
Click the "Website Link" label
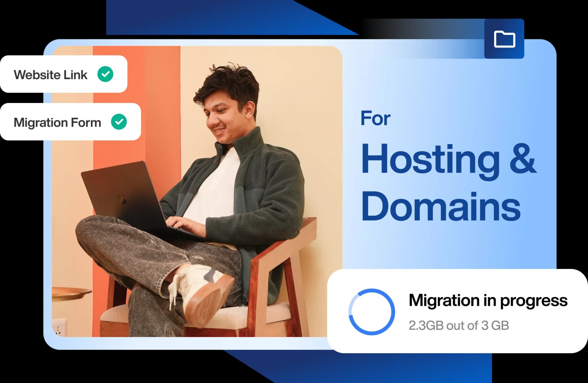click(x=51, y=75)
